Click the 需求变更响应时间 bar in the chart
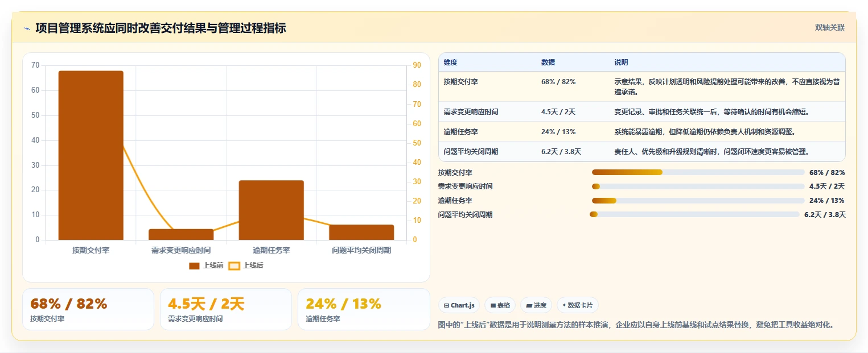Screen dimensions: 868x353 tap(181, 234)
